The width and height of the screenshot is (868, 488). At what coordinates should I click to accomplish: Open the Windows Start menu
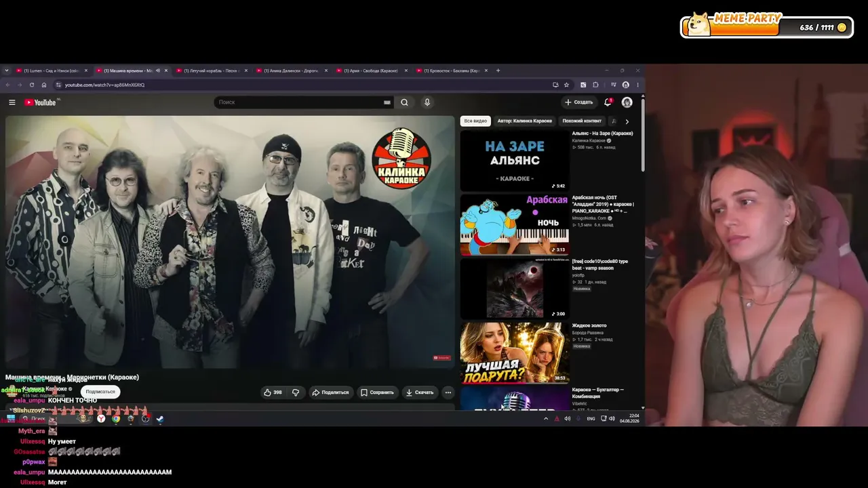[10, 419]
